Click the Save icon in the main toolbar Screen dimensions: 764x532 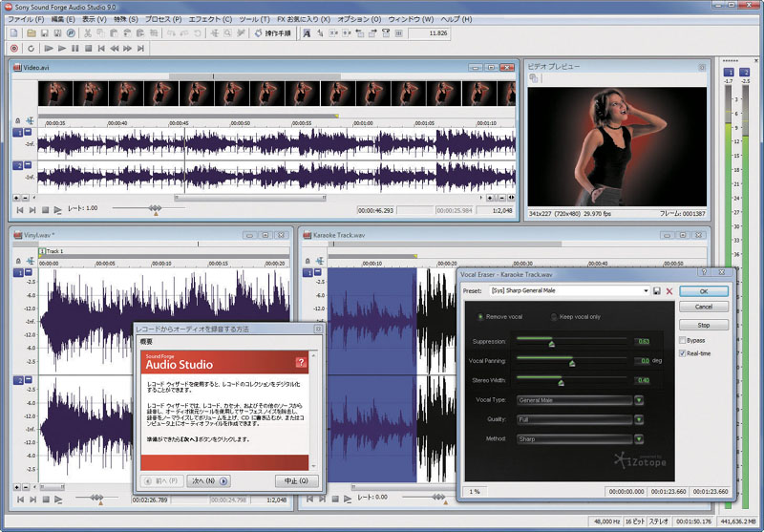pos(45,33)
